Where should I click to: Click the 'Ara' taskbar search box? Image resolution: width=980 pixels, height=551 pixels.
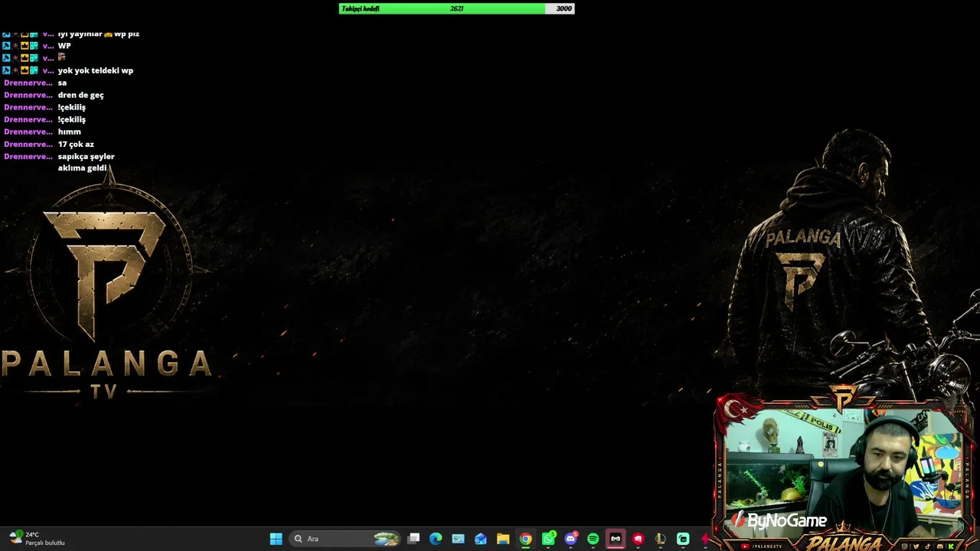coord(345,539)
